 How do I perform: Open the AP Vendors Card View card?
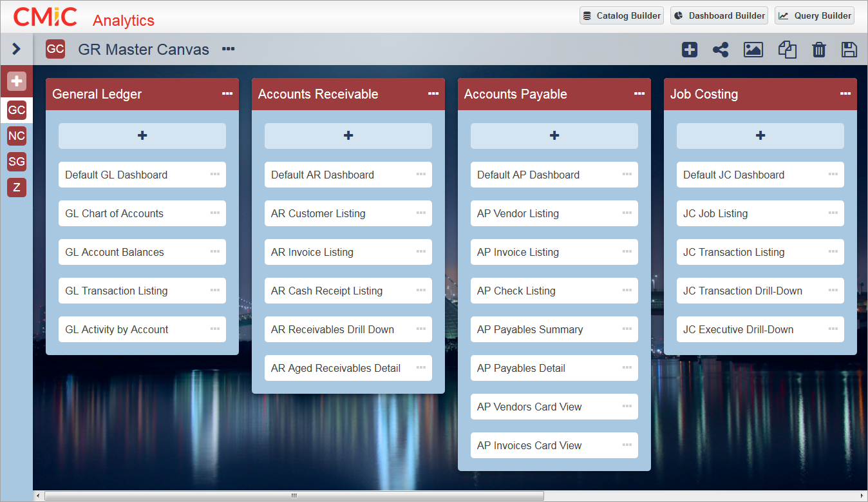(554, 407)
